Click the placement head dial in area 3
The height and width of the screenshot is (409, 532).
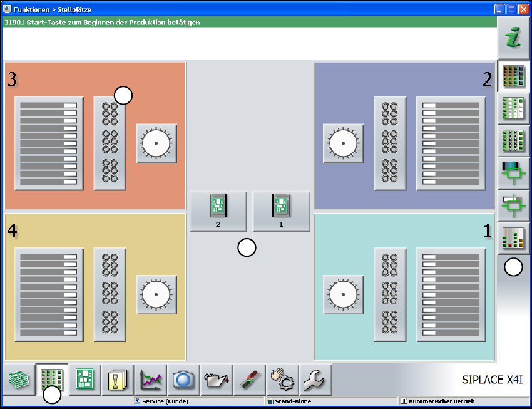click(x=156, y=143)
